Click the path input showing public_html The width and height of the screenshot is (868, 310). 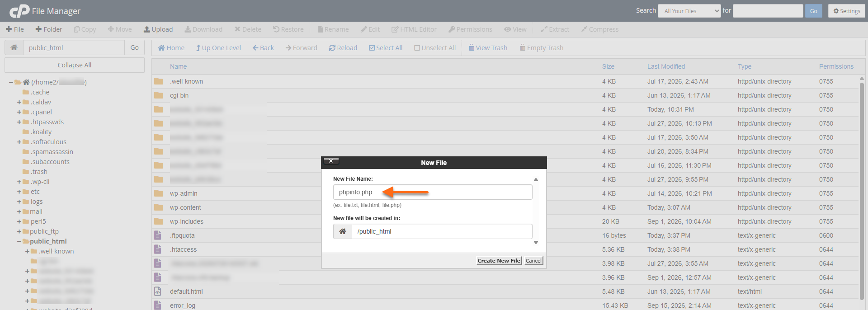pos(74,47)
